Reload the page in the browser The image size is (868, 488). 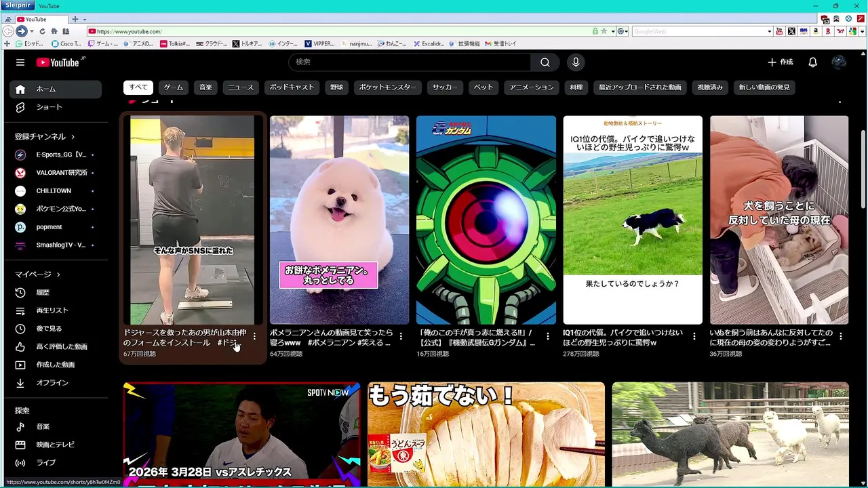click(x=42, y=31)
